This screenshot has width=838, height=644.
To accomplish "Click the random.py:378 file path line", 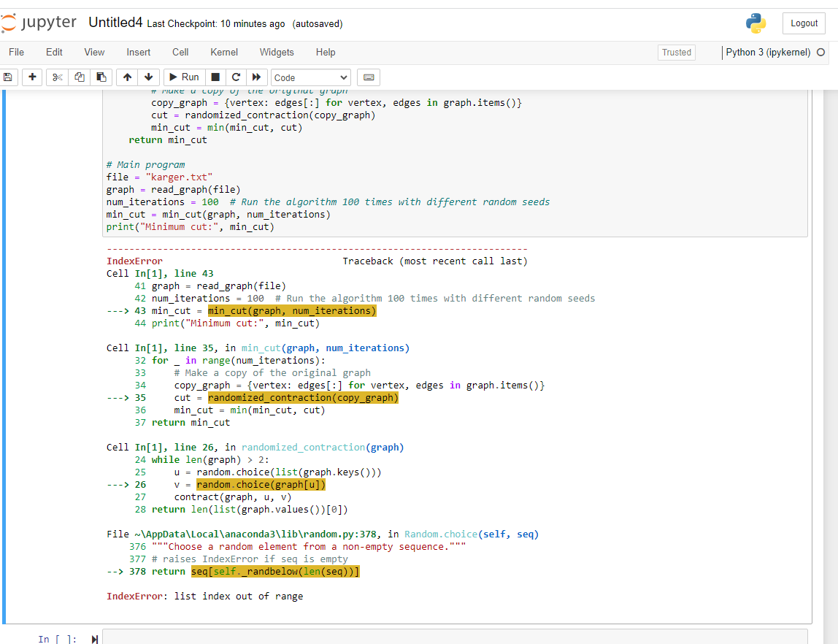I will pyautogui.click(x=323, y=534).
